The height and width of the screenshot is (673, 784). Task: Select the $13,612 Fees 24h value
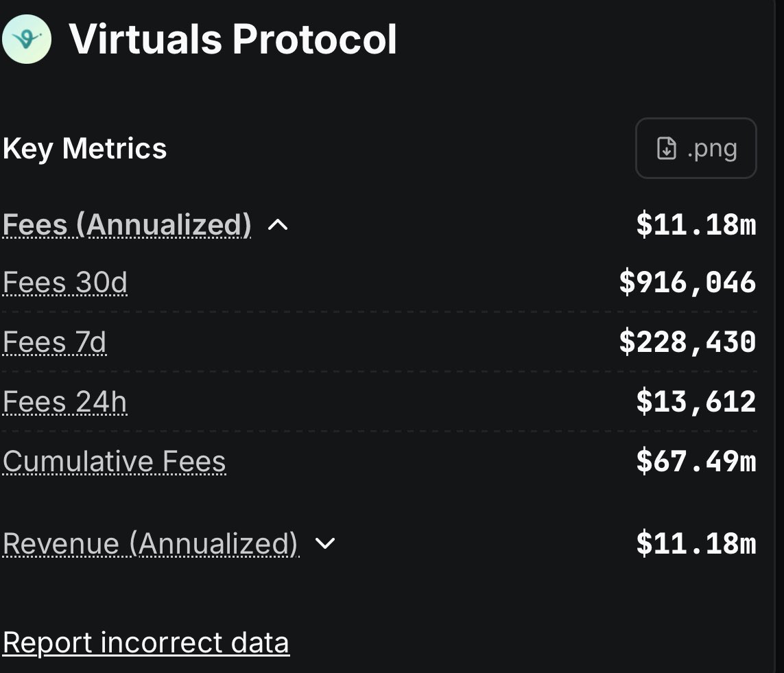[696, 401]
